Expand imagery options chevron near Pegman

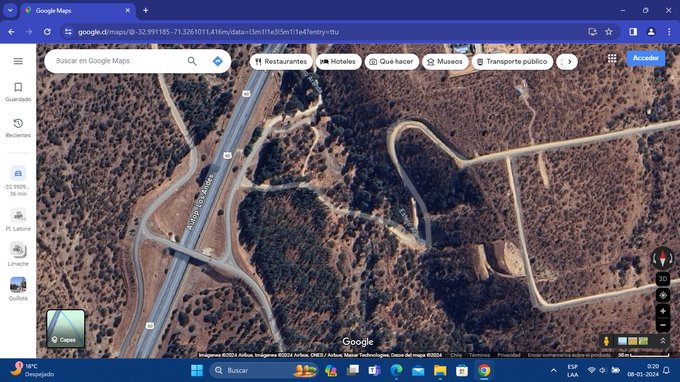tap(663, 341)
